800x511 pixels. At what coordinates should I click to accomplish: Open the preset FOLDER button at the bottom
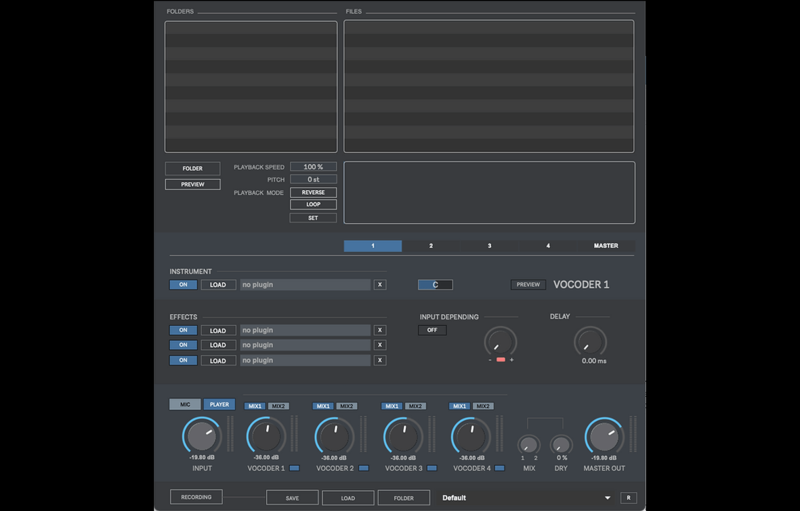tap(404, 498)
